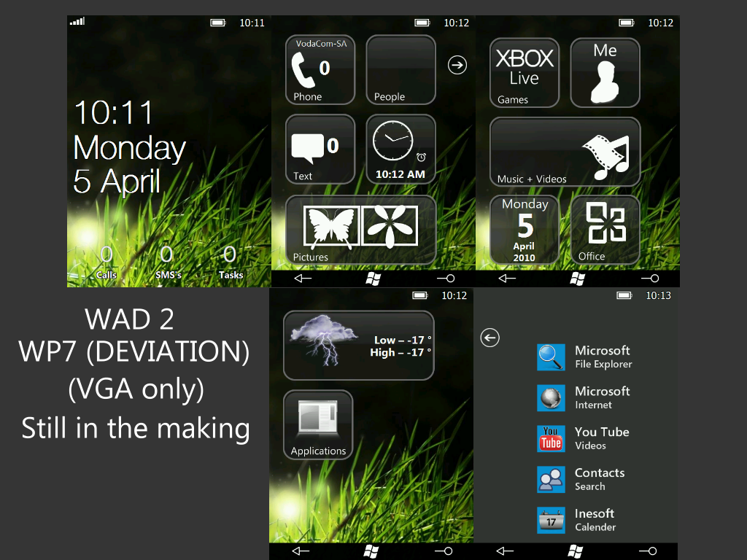
Task: Tap the Text messages tile
Action: pos(320,149)
